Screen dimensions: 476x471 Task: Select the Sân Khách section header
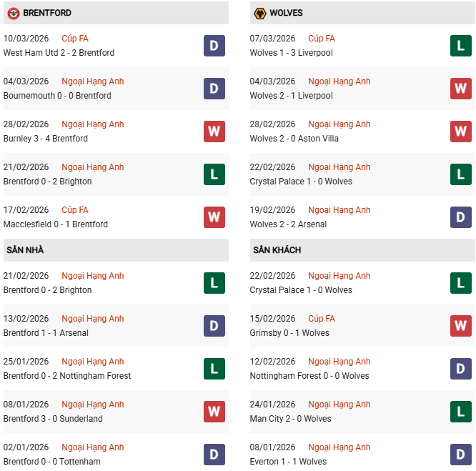point(277,250)
